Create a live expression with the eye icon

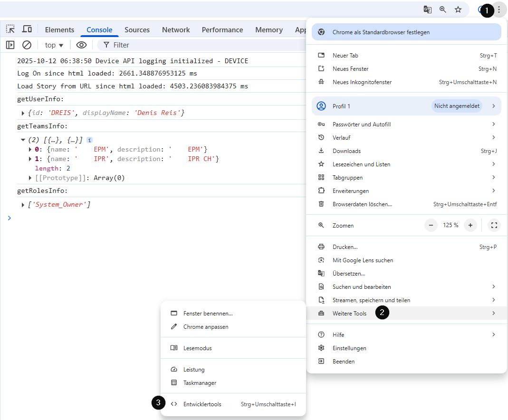81,45
